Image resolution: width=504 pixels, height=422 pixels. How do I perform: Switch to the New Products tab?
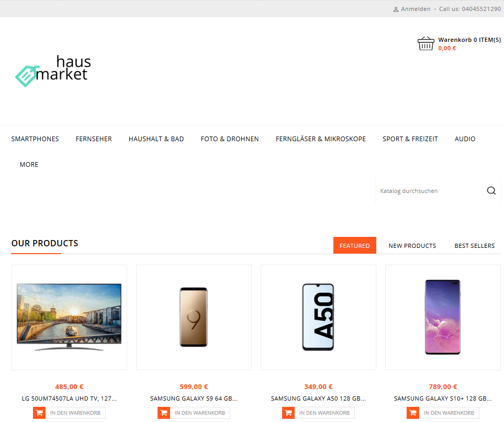[412, 246]
